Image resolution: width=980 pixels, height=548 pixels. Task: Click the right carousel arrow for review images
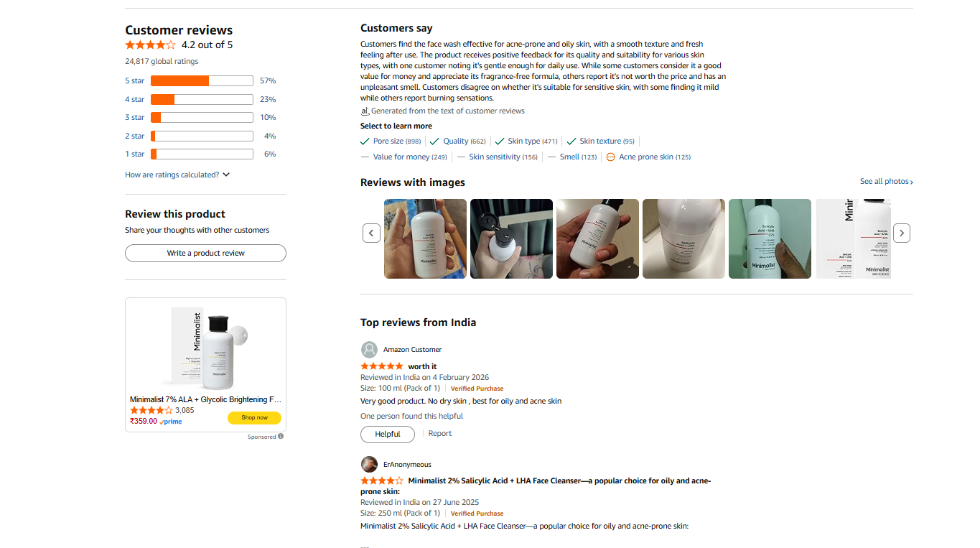(902, 233)
